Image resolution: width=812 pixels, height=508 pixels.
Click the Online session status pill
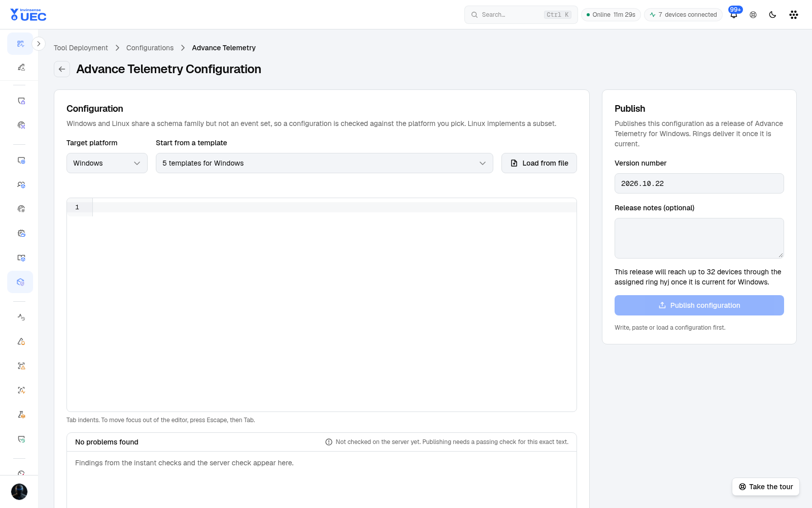tap(611, 15)
